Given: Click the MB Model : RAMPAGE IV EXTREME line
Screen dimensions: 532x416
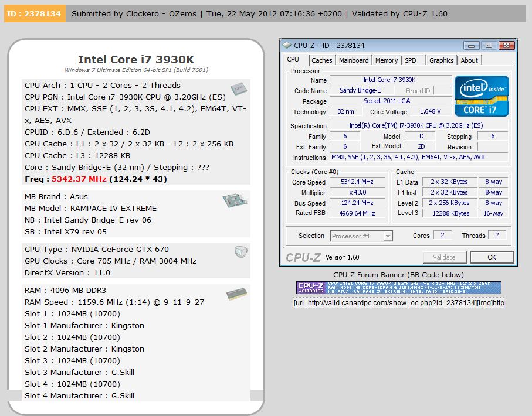Looking at the screenshot, I should pos(90,208).
